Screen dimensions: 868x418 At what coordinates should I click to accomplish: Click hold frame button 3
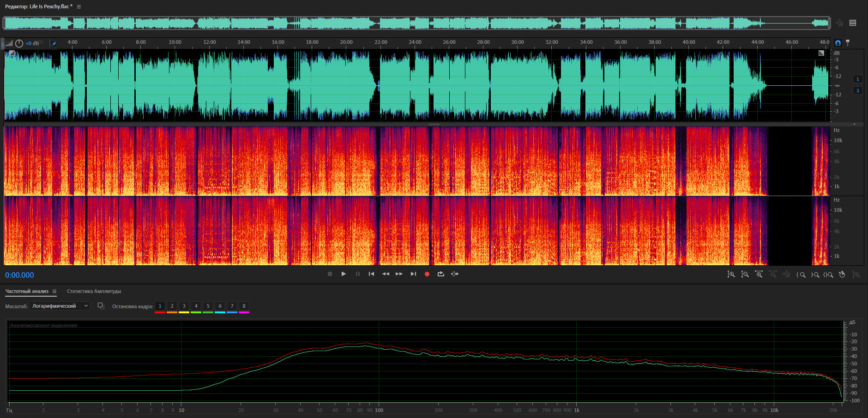coord(184,306)
